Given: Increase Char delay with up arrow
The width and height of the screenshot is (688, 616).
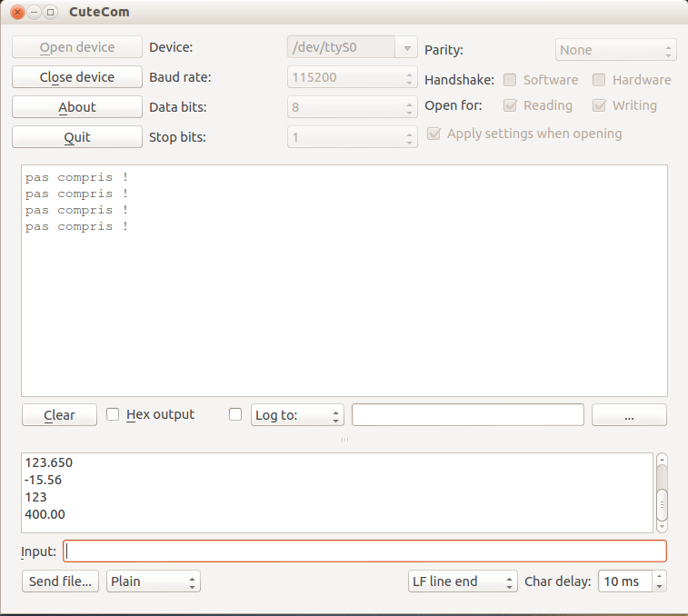Looking at the screenshot, I should [x=660, y=576].
